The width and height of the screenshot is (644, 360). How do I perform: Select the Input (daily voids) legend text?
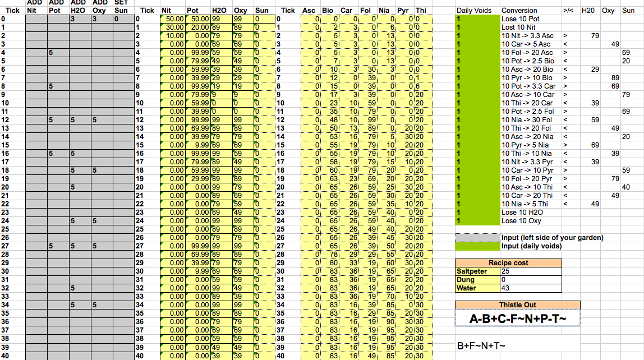531,246
